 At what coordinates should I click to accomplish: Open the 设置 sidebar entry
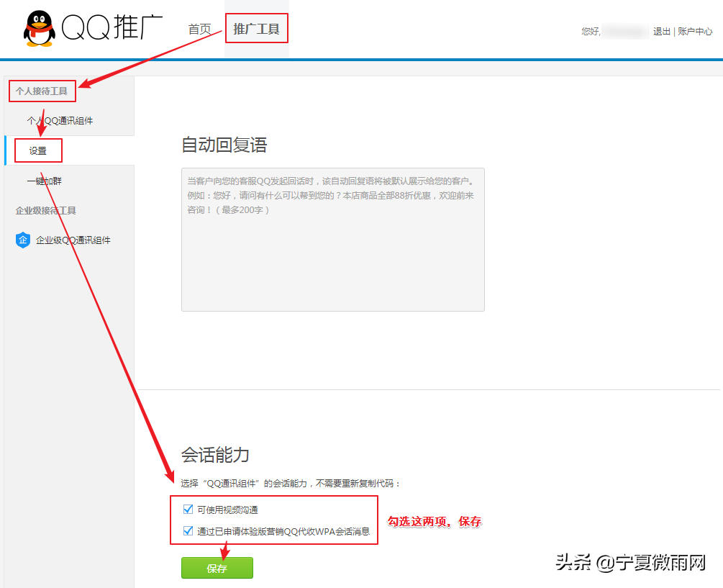38,150
